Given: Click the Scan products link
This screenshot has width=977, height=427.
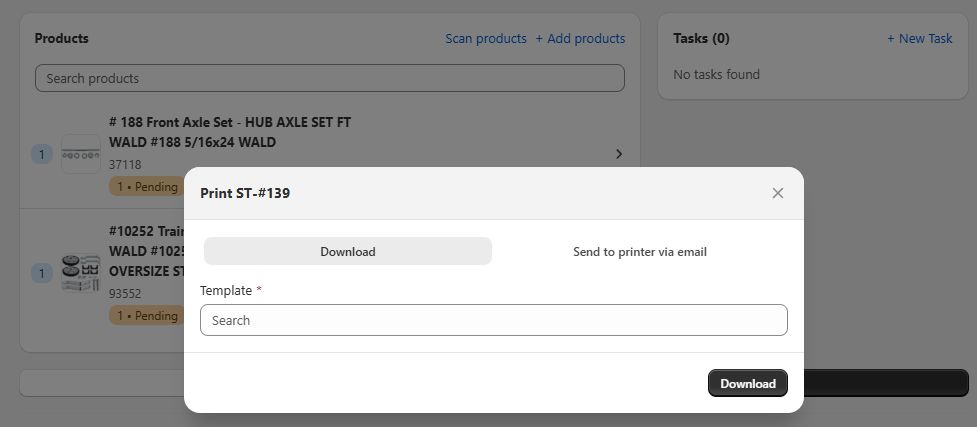Looking at the screenshot, I should coord(485,38).
